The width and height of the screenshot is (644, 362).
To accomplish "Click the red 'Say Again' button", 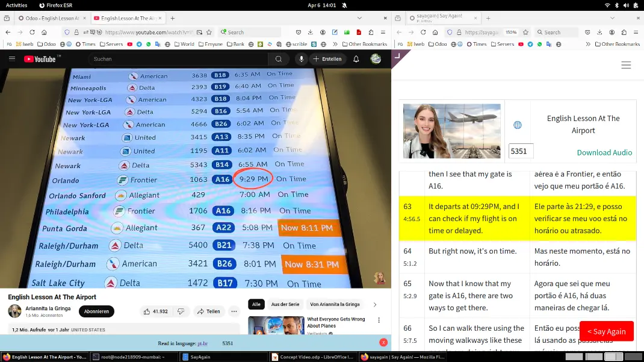I will [x=607, y=331].
